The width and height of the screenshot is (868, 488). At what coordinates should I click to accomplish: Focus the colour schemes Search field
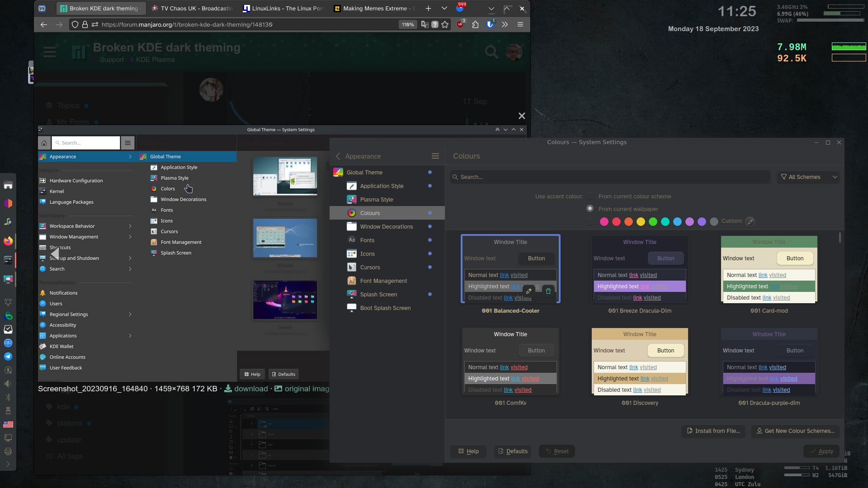(x=610, y=177)
